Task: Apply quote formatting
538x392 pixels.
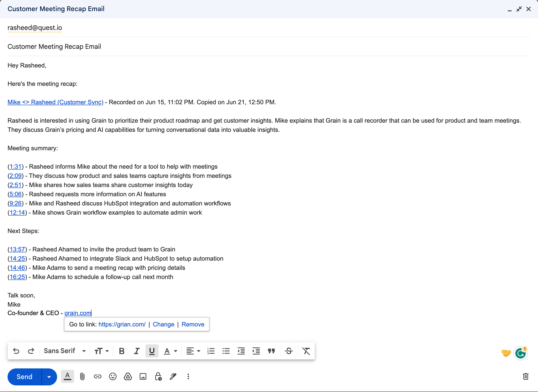Action: click(x=271, y=351)
